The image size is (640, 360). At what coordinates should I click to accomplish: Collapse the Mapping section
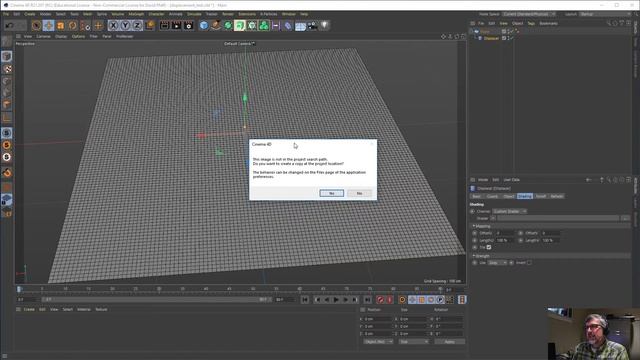click(482, 226)
